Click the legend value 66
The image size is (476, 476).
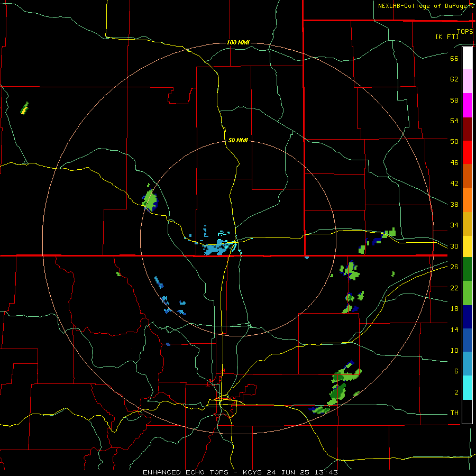[454, 58]
